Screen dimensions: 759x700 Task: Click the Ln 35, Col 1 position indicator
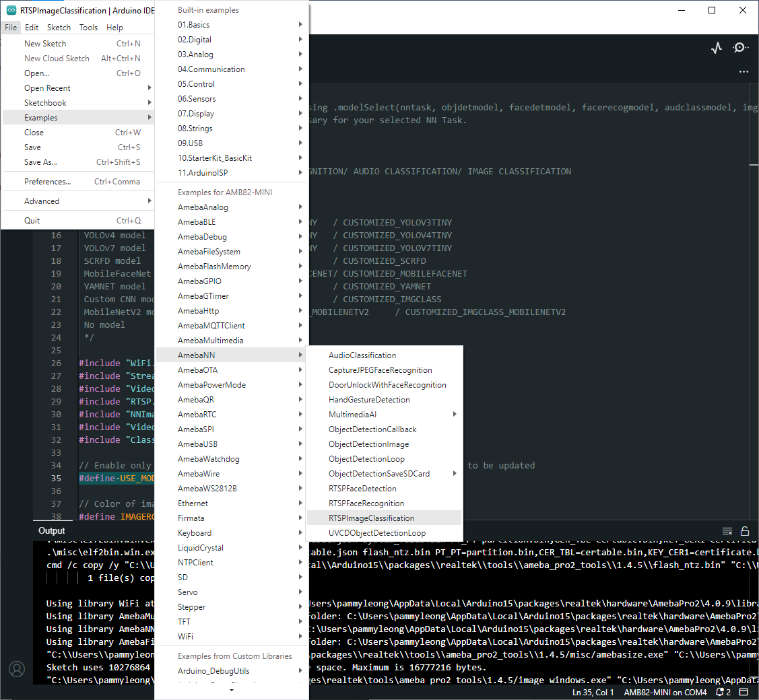pyautogui.click(x=593, y=692)
